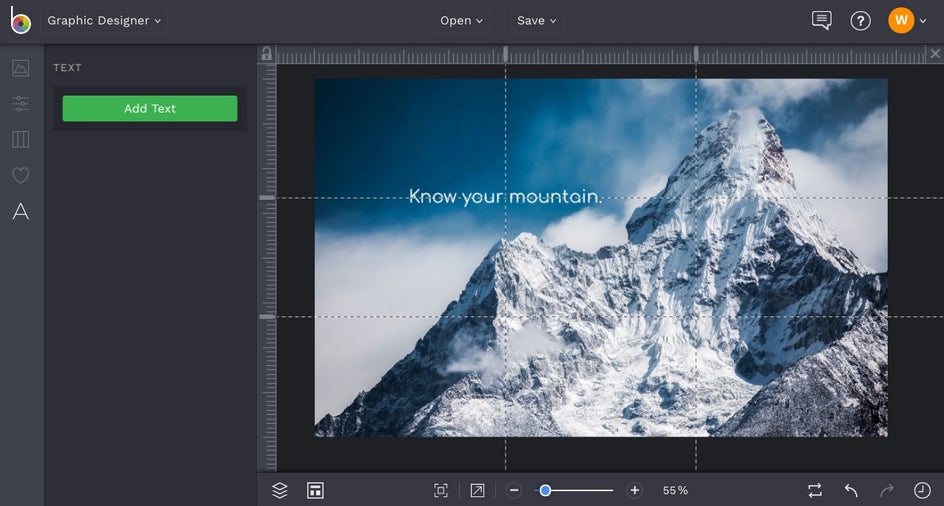Open the feedback chat bubble icon
The width and height of the screenshot is (944, 506).
(821, 20)
